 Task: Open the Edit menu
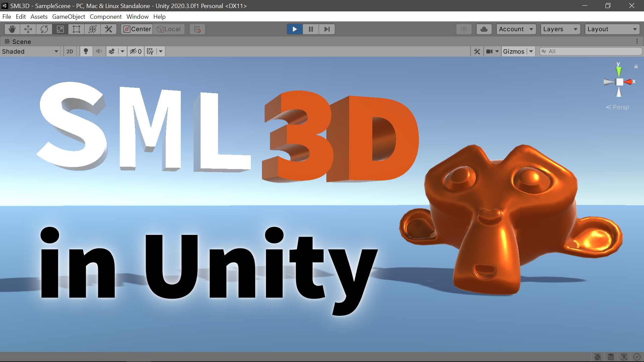point(21,17)
